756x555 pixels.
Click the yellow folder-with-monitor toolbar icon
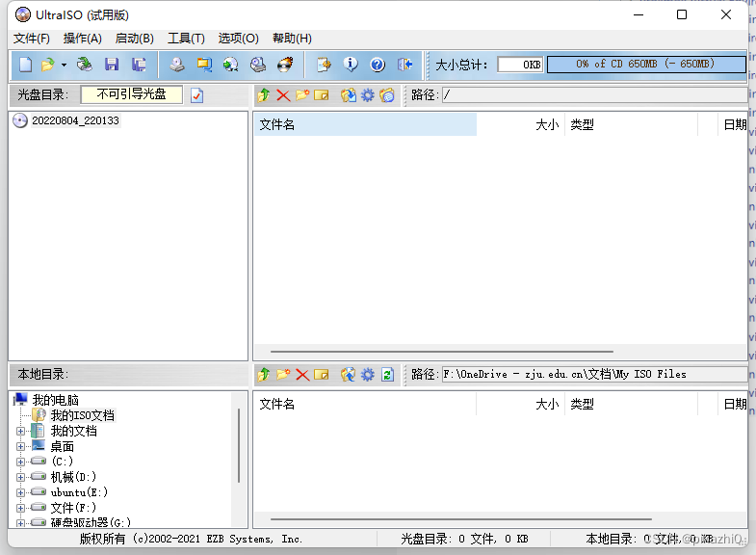[204, 65]
